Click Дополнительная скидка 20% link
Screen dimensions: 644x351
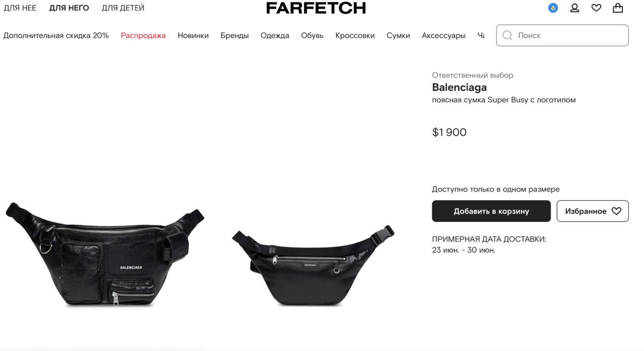[56, 35]
